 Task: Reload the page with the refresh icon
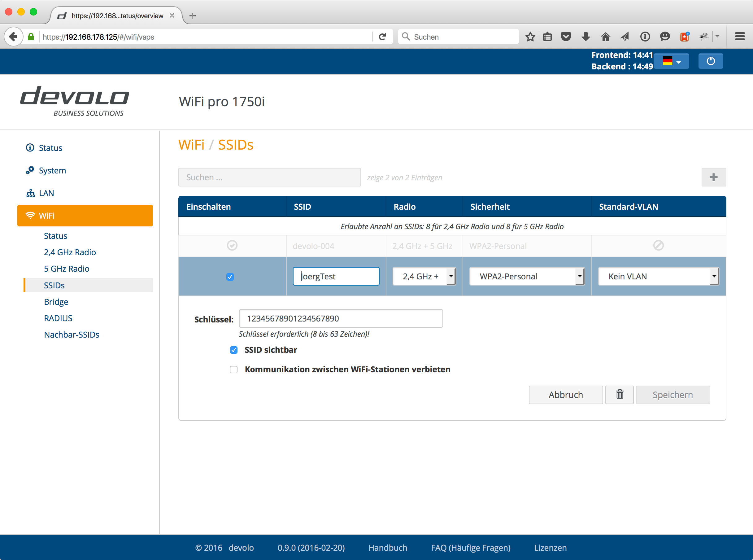click(x=383, y=37)
